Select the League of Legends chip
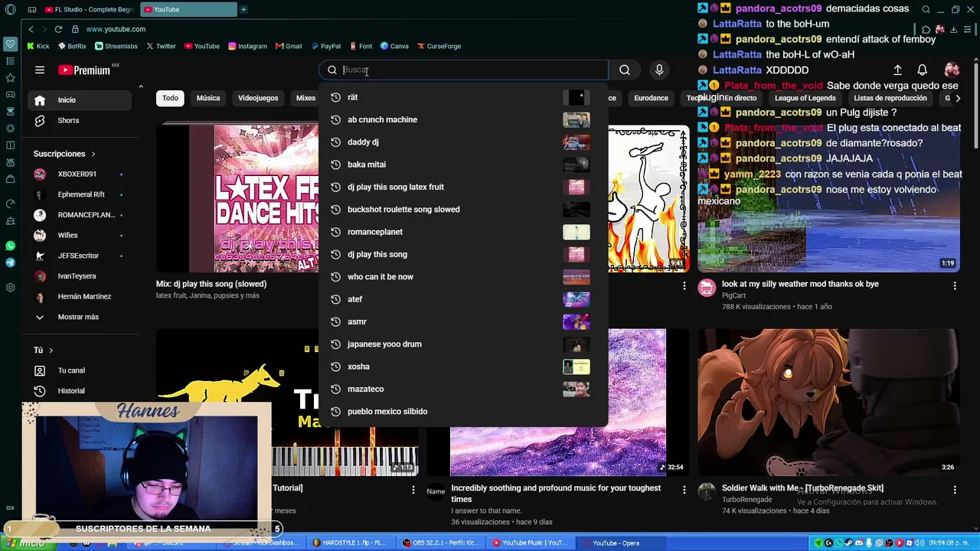The image size is (980, 551). (805, 98)
